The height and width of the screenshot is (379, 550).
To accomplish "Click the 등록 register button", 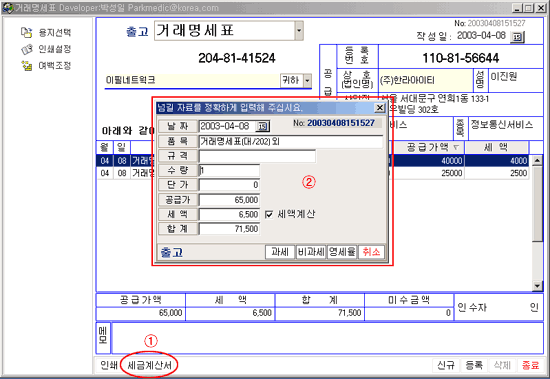I will coord(474,365).
